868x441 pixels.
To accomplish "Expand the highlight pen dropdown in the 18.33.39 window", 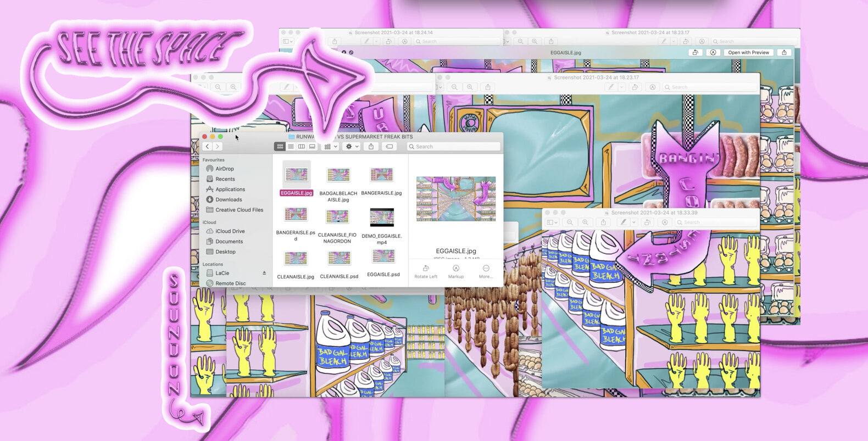I will point(633,222).
